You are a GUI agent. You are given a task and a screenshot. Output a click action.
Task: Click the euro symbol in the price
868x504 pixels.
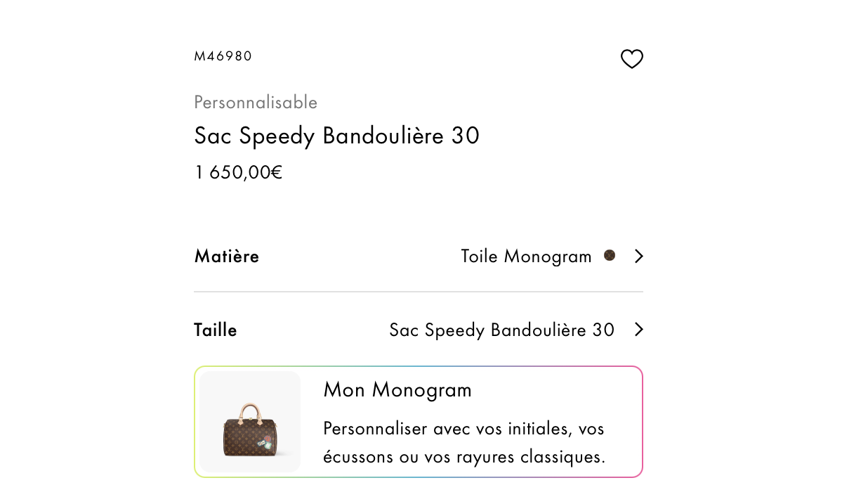277,172
